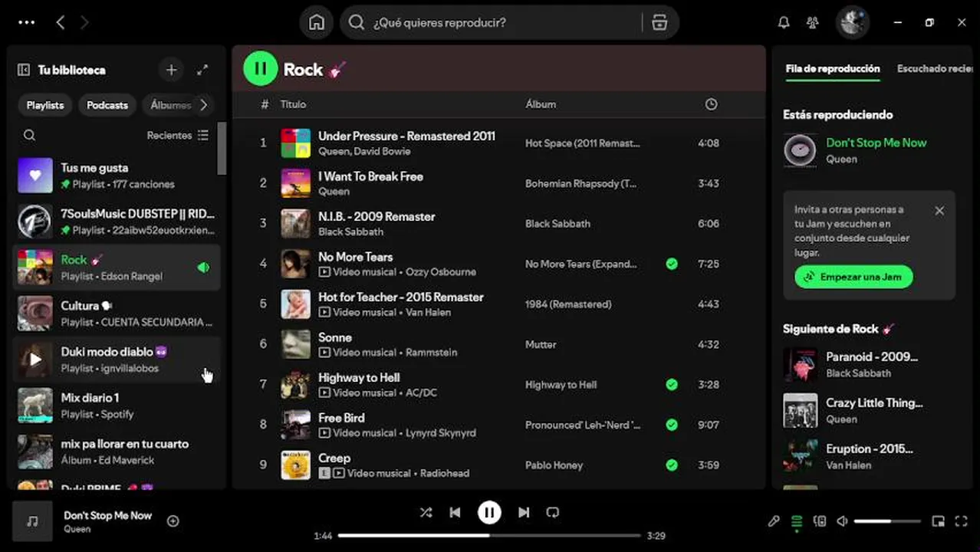Screen dimensions: 980x552
Task: Toggle the playback queue icon
Action: pos(797,521)
